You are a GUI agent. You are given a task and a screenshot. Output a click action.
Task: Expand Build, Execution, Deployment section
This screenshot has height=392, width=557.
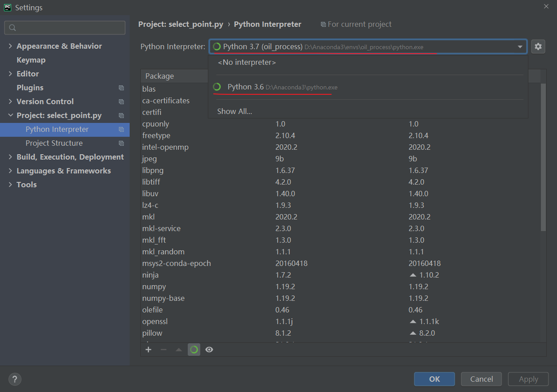click(x=11, y=157)
